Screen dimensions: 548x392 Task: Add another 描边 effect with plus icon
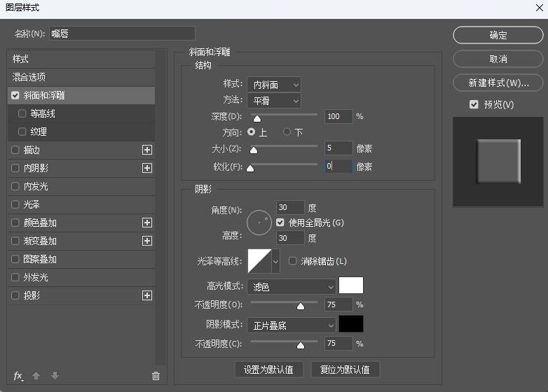[147, 150]
